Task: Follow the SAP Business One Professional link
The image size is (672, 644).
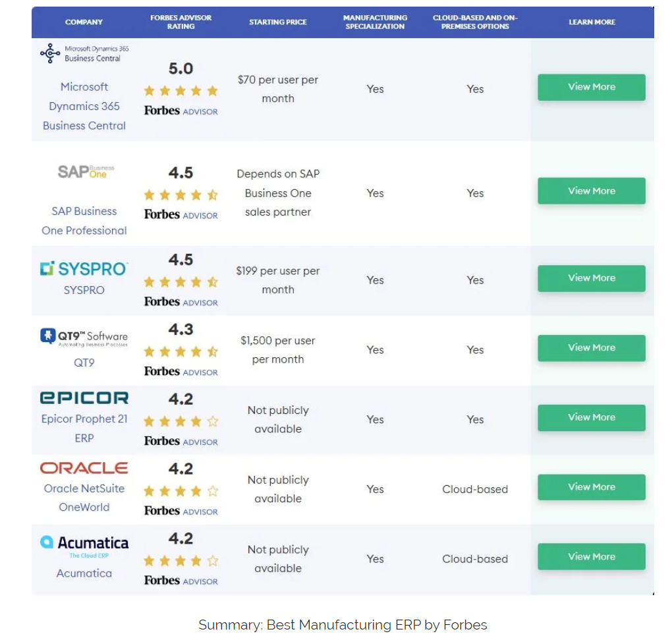Action: pyautogui.click(x=84, y=221)
